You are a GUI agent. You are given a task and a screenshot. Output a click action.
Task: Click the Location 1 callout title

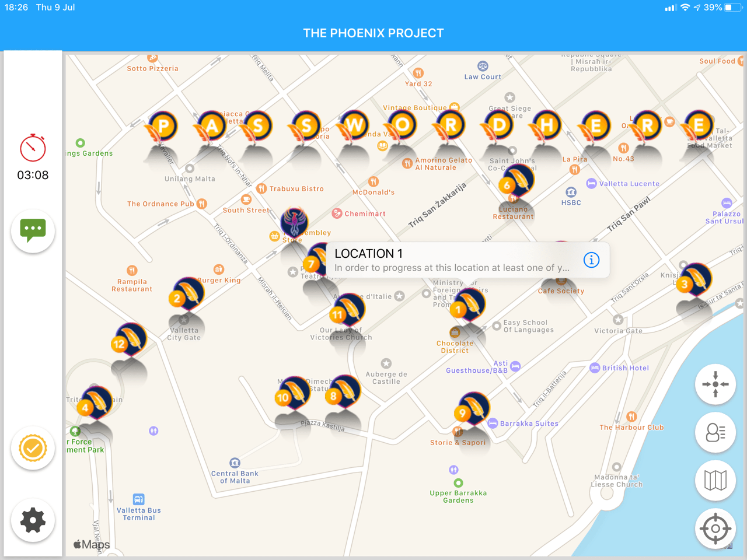[368, 253]
